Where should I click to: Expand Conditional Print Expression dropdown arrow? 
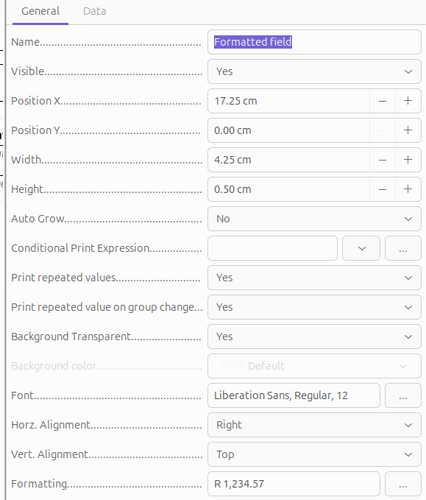point(361,248)
